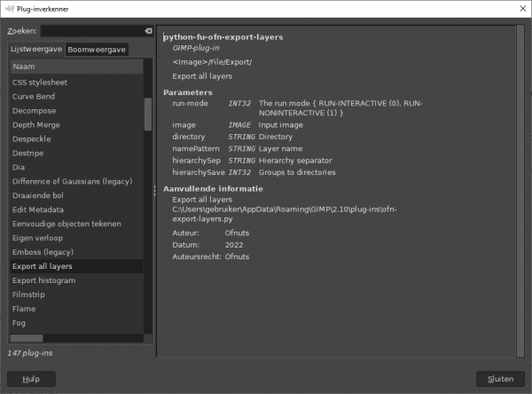
Task: Select CSS stylesheet in the plug-in list
Action: [x=76, y=83]
